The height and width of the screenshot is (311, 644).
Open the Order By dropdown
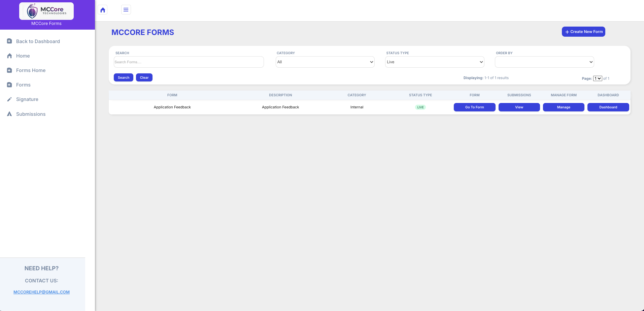click(x=544, y=62)
